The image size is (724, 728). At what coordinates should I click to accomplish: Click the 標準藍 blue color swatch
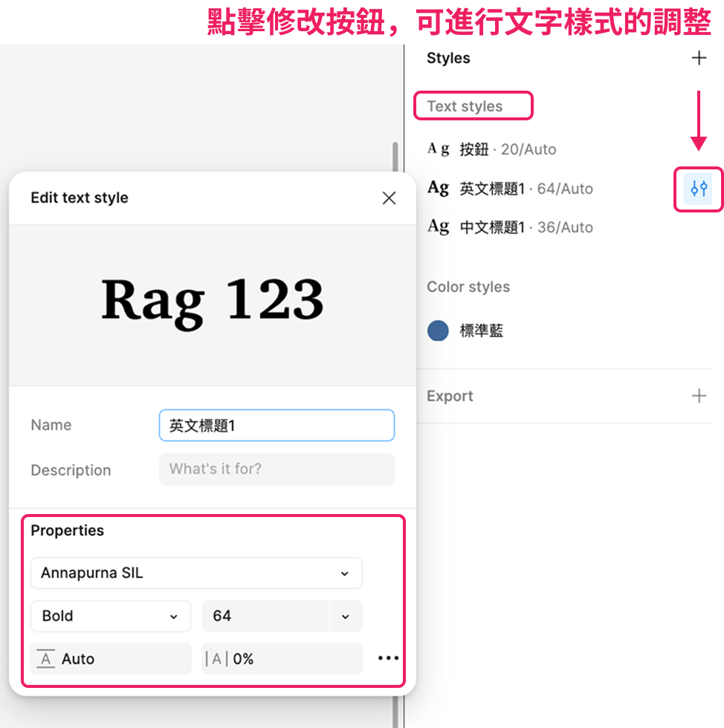(439, 331)
